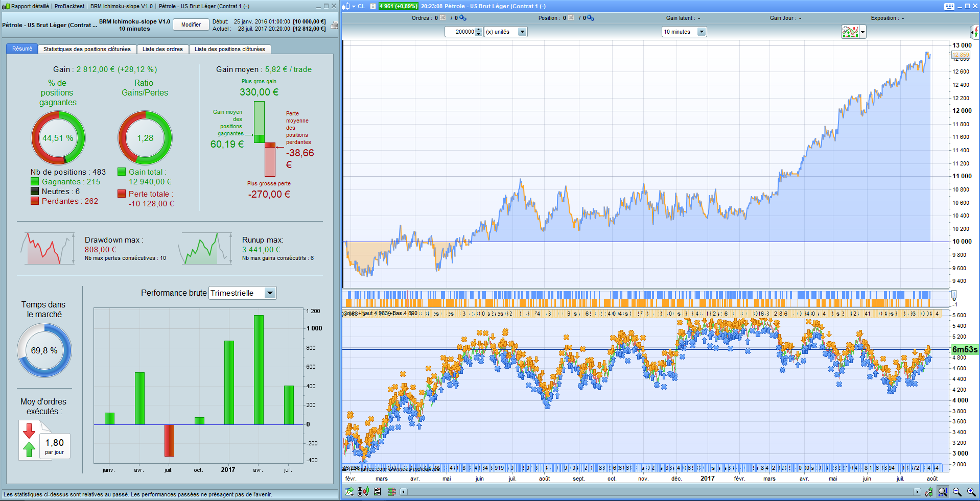Click the 69,8 % Temps dans le marché gauge
Image resolution: width=980 pixels, height=501 pixels.
click(x=44, y=350)
